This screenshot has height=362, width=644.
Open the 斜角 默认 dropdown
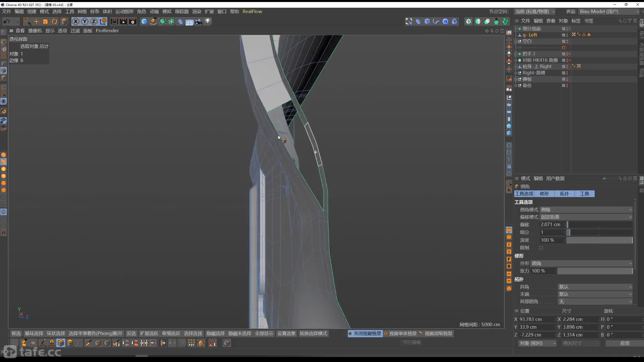(x=595, y=287)
